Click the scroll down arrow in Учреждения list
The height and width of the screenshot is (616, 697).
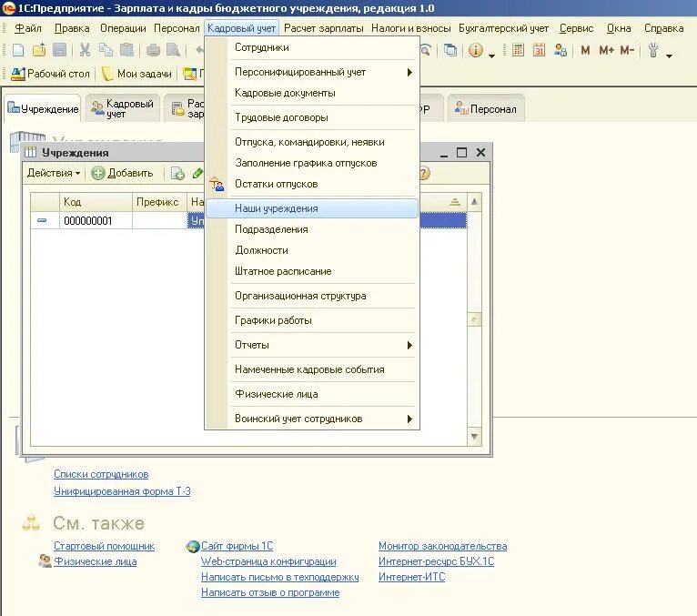(x=474, y=437)
